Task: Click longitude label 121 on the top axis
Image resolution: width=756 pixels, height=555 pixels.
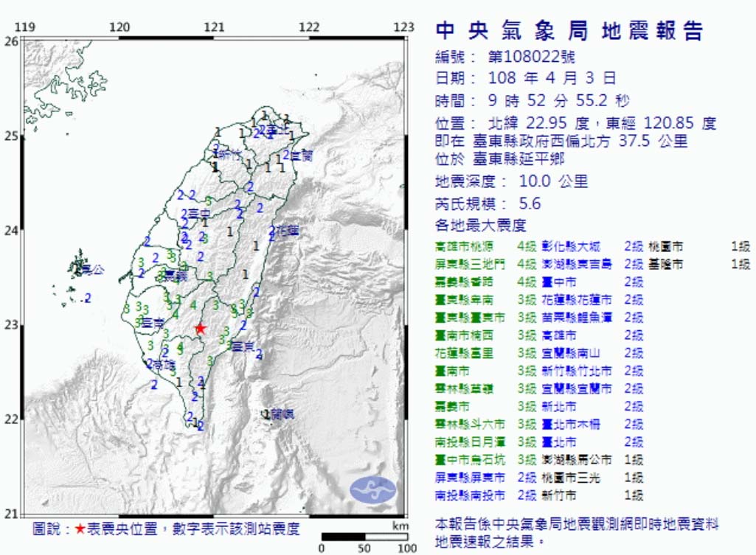Action: (214, 27)
